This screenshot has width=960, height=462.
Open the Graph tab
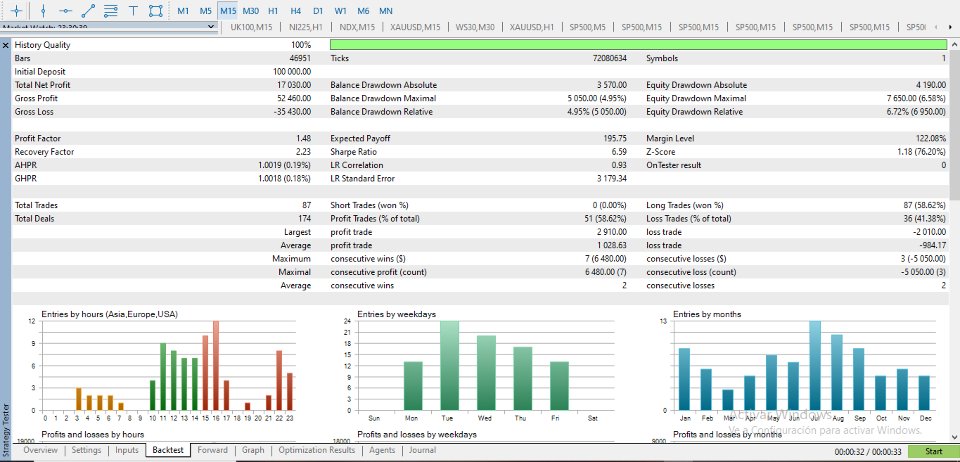click(253, 450)
